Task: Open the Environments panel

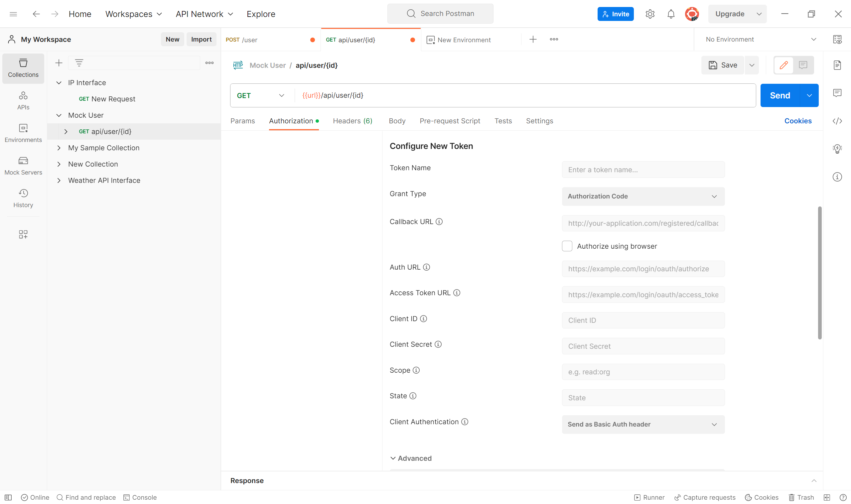Action: (x=23, y=133)
